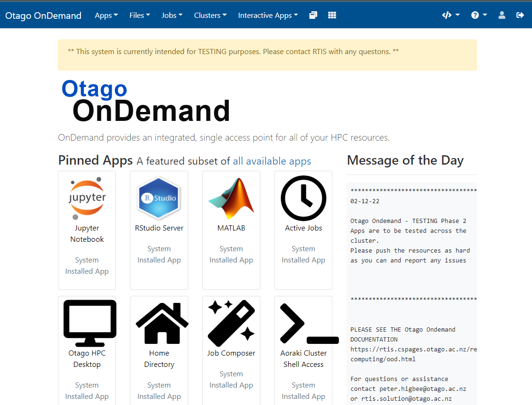Follow the all available apps link
Image resolution: width=532 pixels, height=405 pixels.
(272, 161)
